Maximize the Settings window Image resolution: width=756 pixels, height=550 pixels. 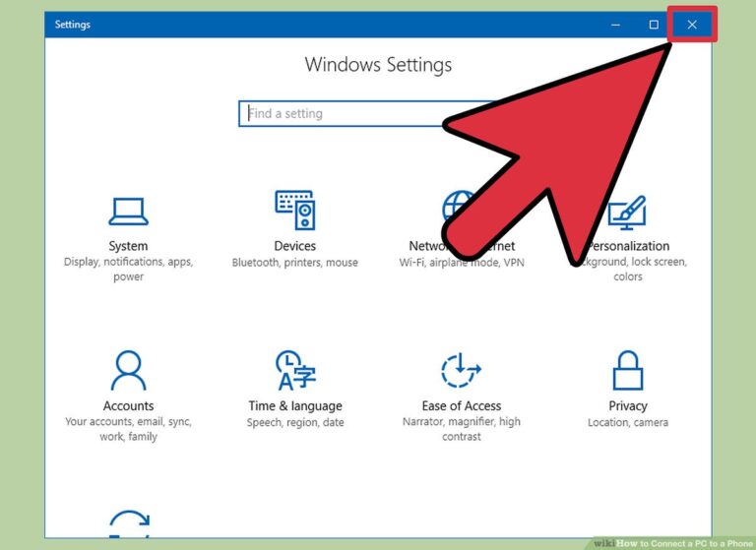pos(654,25)
